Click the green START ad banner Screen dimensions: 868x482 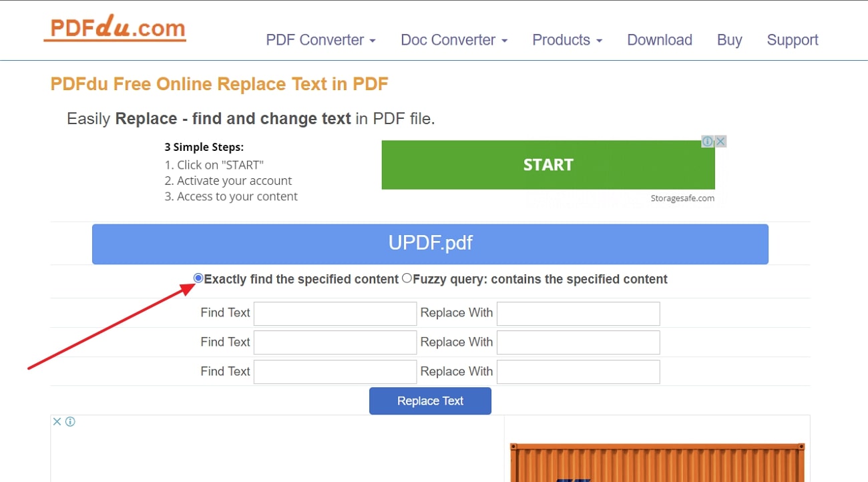pyautogui.click(x=548, y=164)
